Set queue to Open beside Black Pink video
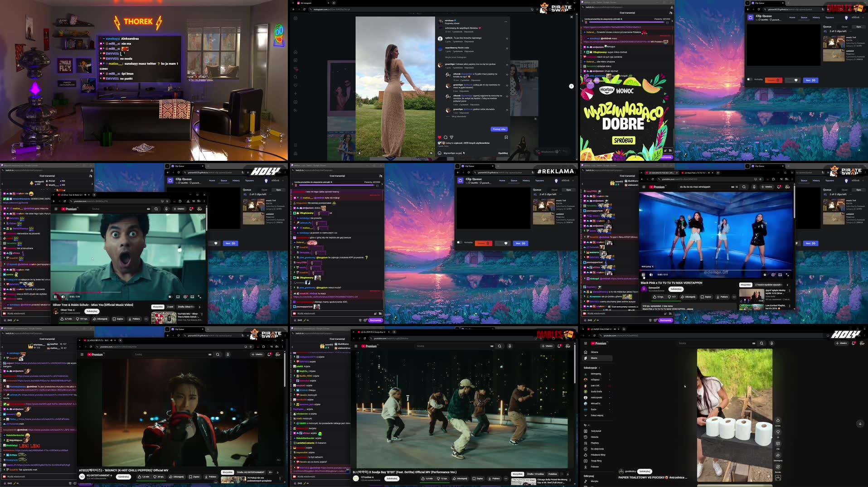The image size is (868, 487). point(858,190)
